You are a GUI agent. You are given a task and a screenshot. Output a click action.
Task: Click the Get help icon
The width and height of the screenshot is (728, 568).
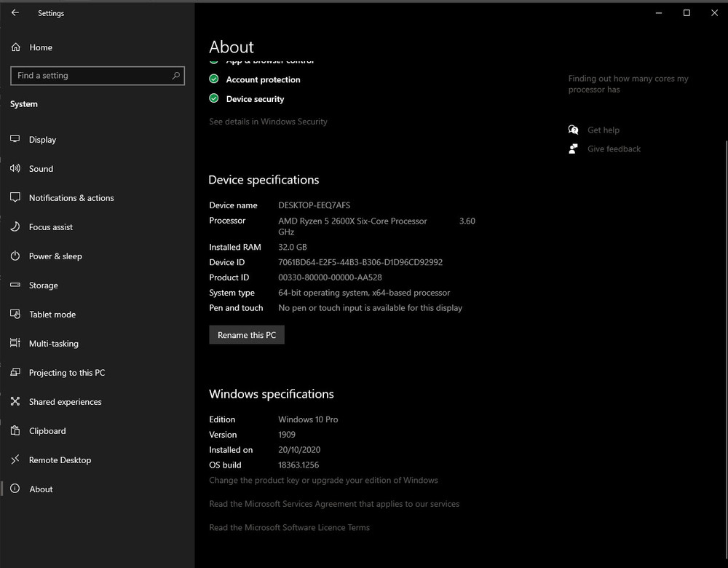pyautogui.click(x=573, y=130)
